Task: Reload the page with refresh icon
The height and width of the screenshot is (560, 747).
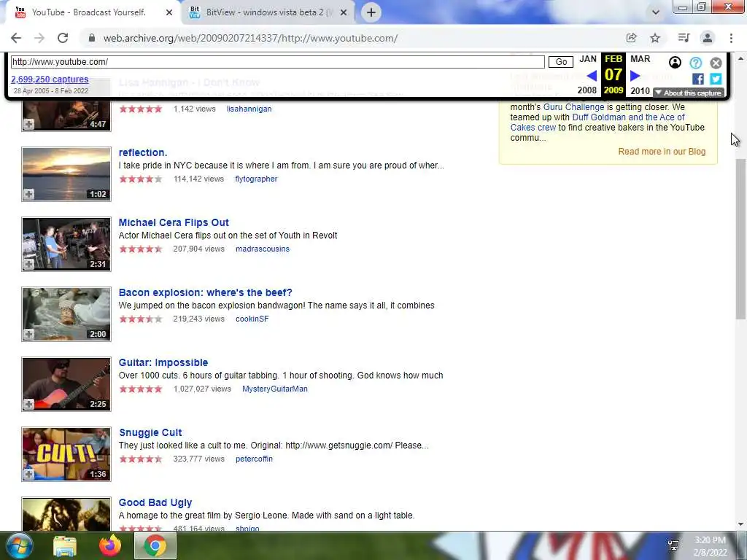Action: tap(63, 38)
